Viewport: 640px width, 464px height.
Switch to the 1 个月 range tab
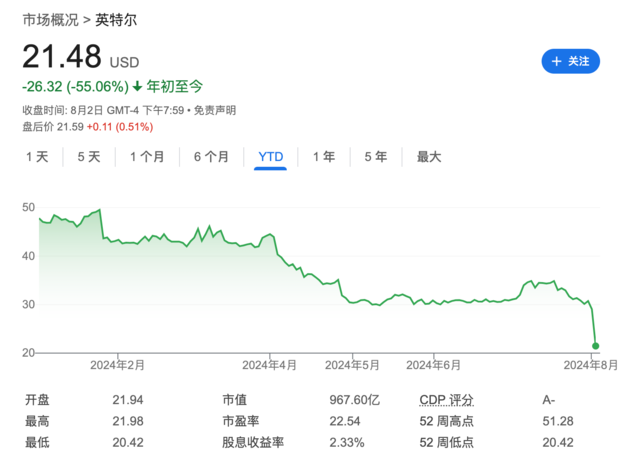click(147, 157)
